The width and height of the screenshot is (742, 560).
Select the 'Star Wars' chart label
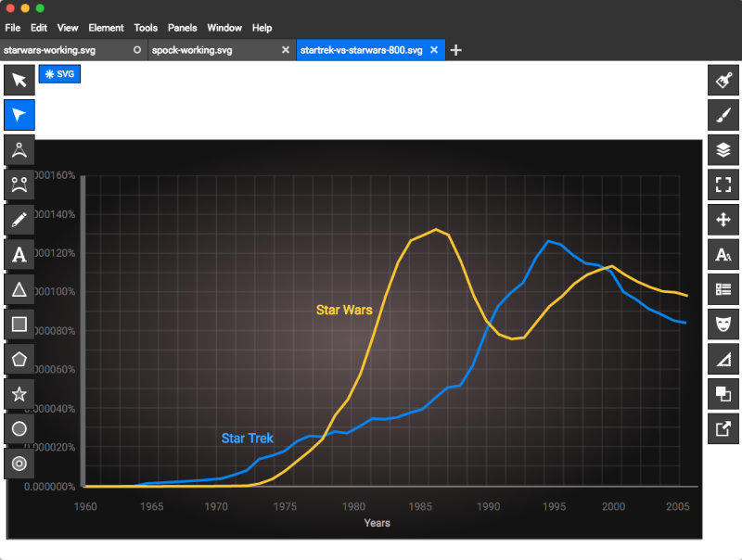(344, 310)
